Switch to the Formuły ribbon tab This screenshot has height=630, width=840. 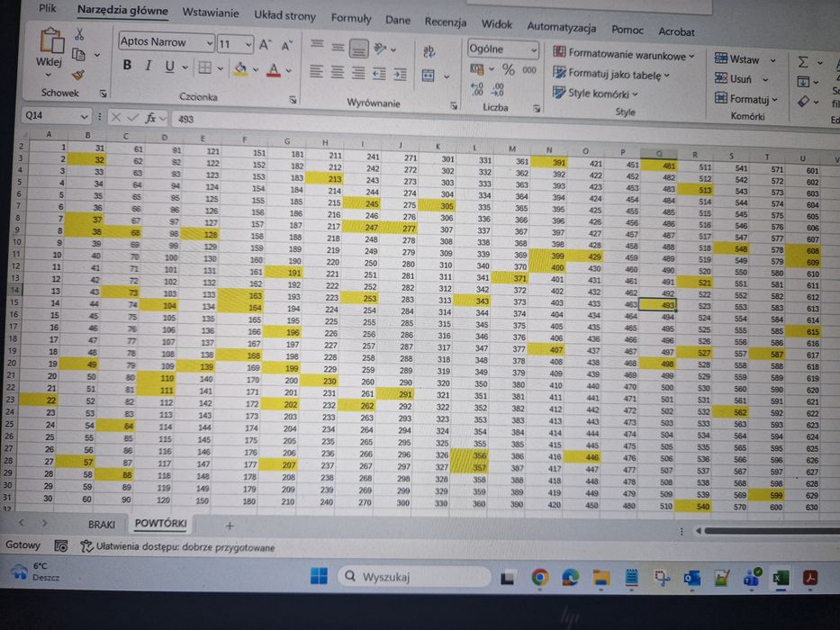click(351, 18)
